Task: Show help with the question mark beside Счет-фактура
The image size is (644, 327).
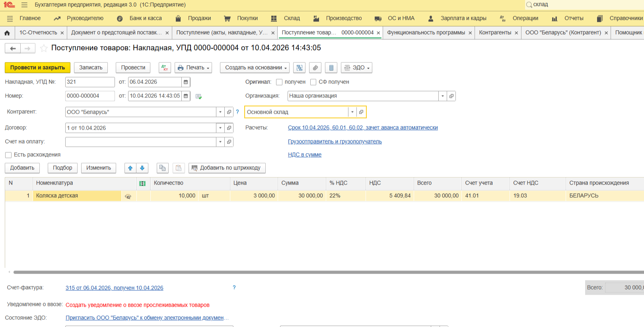Action: [x=234, y=287]
